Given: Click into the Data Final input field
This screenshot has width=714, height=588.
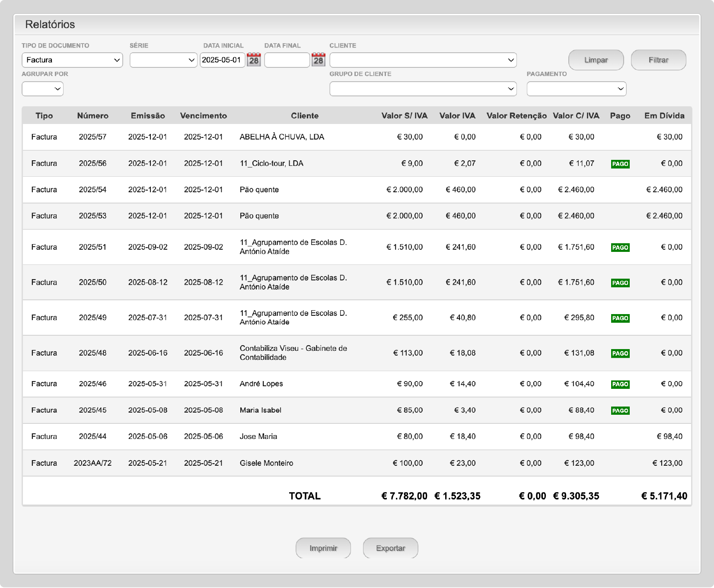Looking at the screenshot, I should (287, 60).
